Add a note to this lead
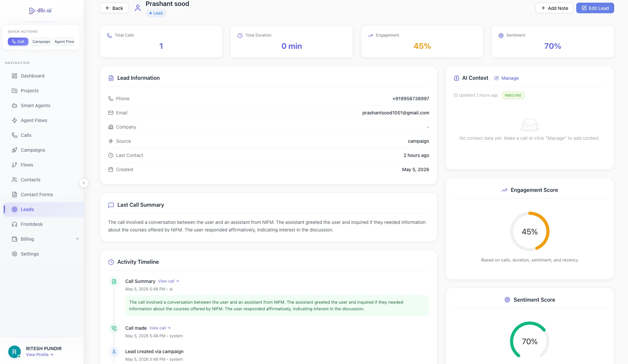Screen dimensions: 628x364 coord(554,8)
